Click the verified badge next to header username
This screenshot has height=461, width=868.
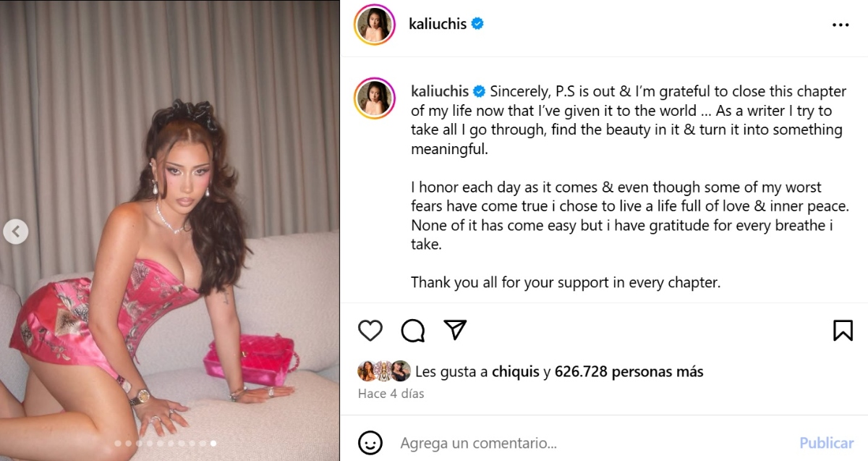(x=477, y=24)
